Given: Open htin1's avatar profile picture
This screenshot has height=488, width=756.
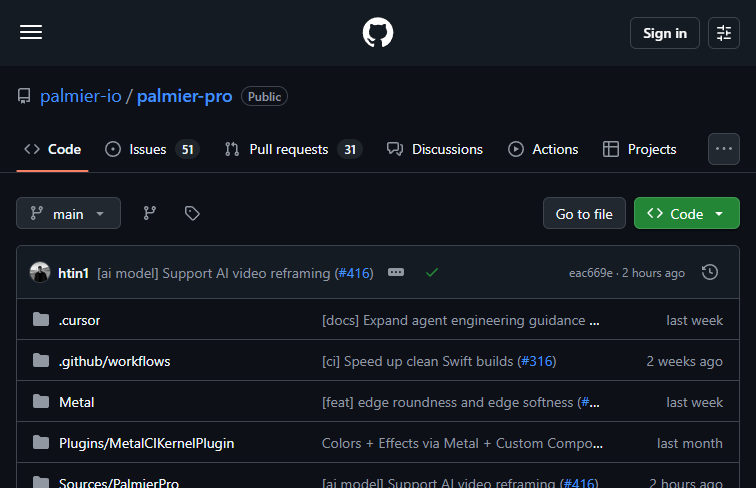Looking at the screenshot, I should (40, 272).
